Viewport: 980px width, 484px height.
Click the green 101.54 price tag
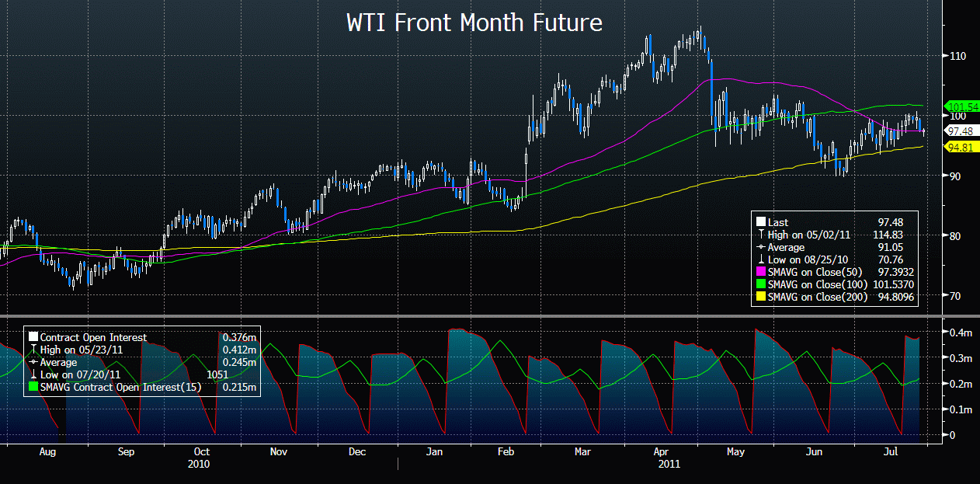point(961,106)
